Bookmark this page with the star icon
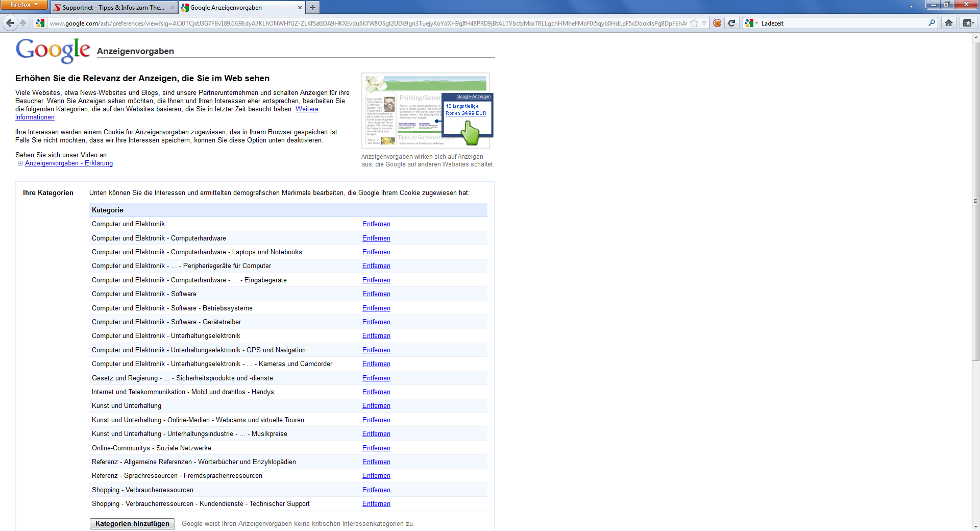This screenshot has height=531, width=980. tap(693, 23)
